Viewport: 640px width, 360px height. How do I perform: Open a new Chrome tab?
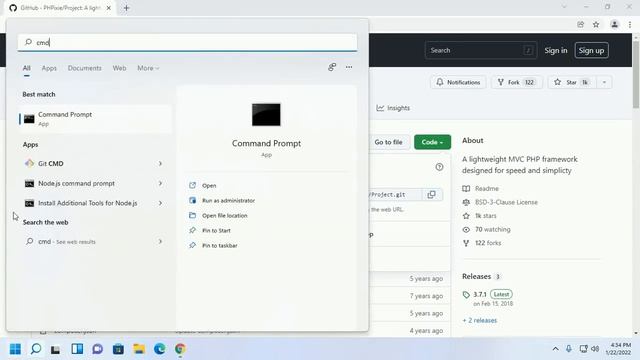click(126, 8)
